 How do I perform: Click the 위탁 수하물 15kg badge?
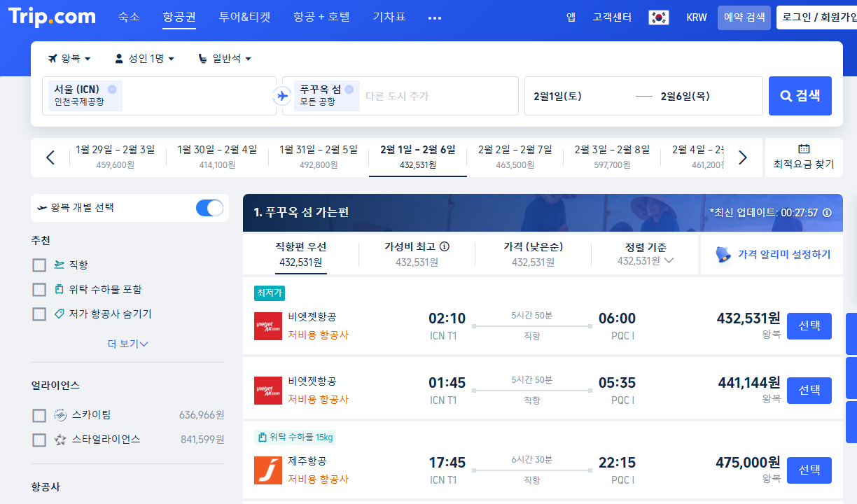click(x=295, y=437)
